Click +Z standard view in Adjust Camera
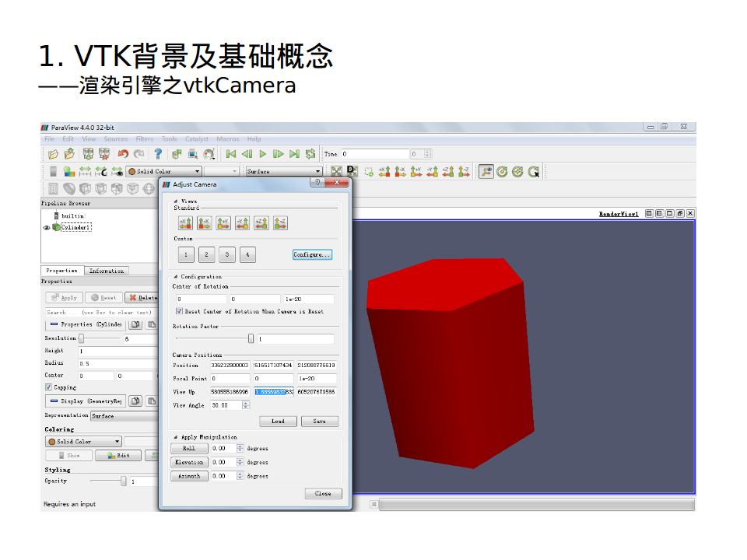 tap(261, 223)
